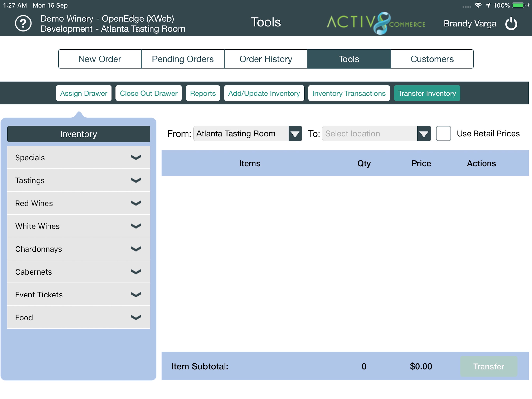
Task: Tap the Wi-Fi status icon
Action: 478,5
